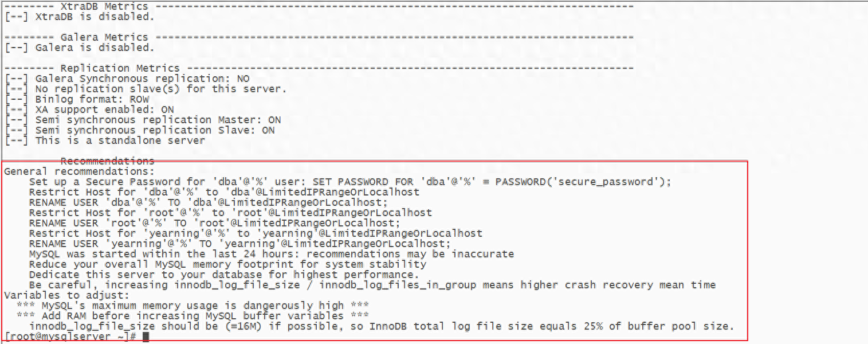Click the 'maximum memory usage is dangerously high' warning
This screenshot has width=868, height=344.
tap(193, 306)
